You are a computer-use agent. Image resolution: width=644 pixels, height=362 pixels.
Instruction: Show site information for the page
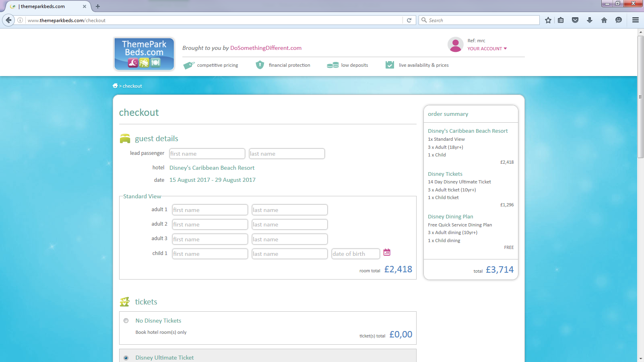tap(20, 20)
